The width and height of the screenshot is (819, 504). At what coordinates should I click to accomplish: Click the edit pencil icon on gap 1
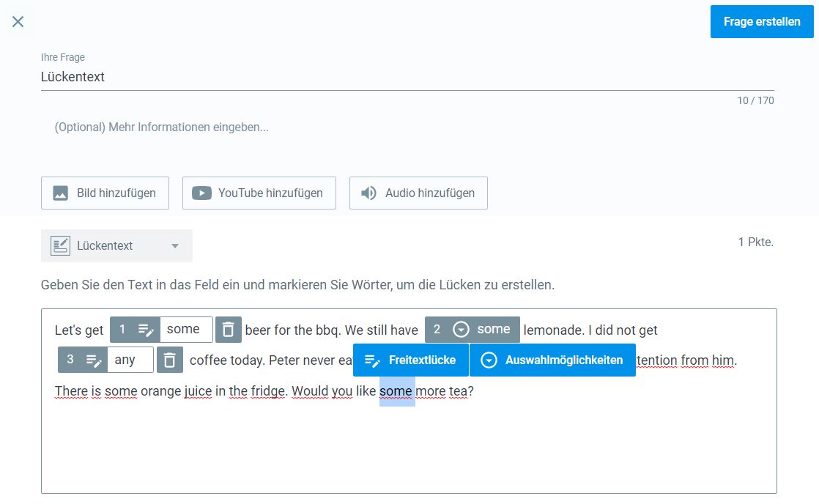point(146,330)
